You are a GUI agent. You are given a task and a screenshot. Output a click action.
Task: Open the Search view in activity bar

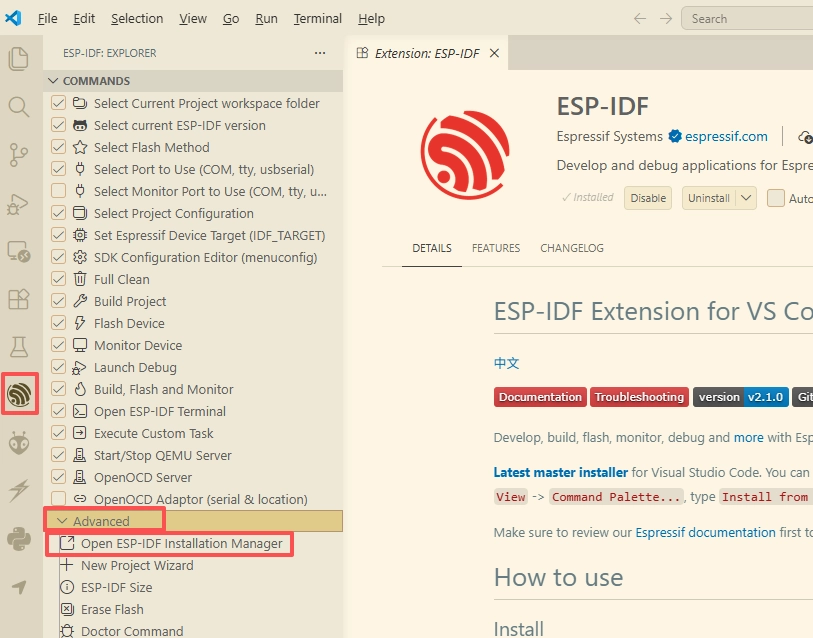click(19, 107)
